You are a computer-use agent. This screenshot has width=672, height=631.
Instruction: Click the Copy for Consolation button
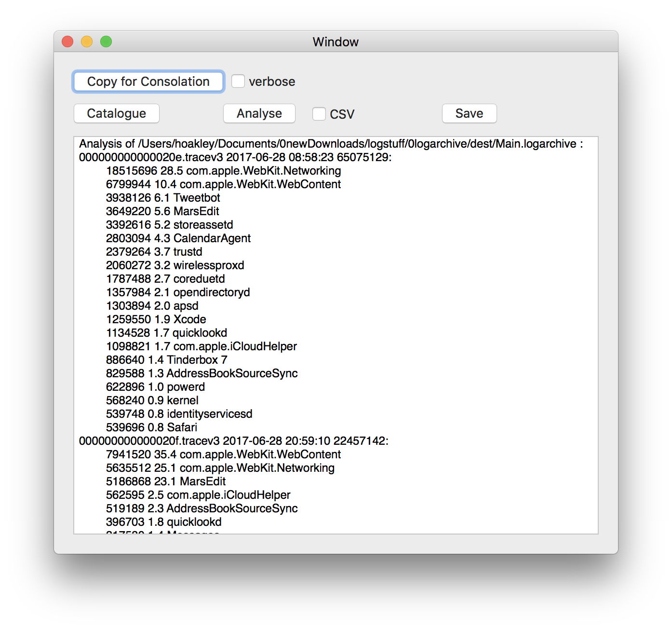(148, 81)
